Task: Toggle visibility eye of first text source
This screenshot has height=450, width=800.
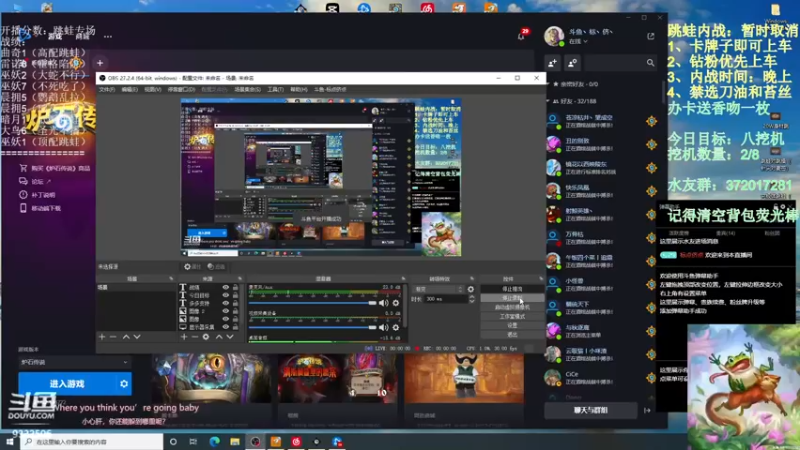Action: tap(226, 288)
